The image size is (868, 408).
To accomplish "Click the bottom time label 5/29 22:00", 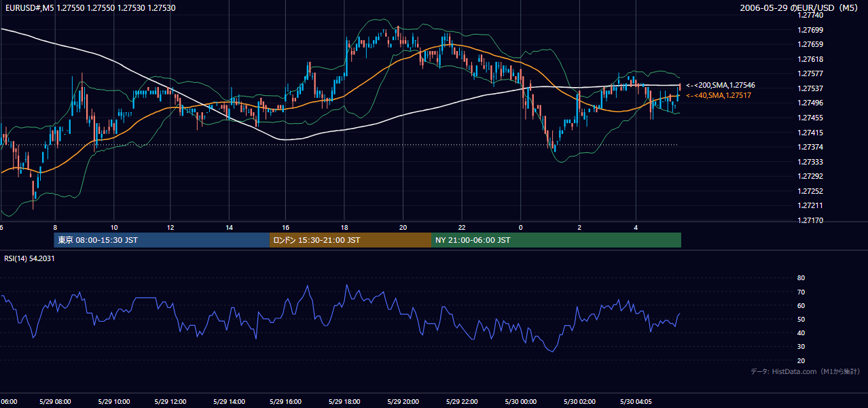I will 462,401.
